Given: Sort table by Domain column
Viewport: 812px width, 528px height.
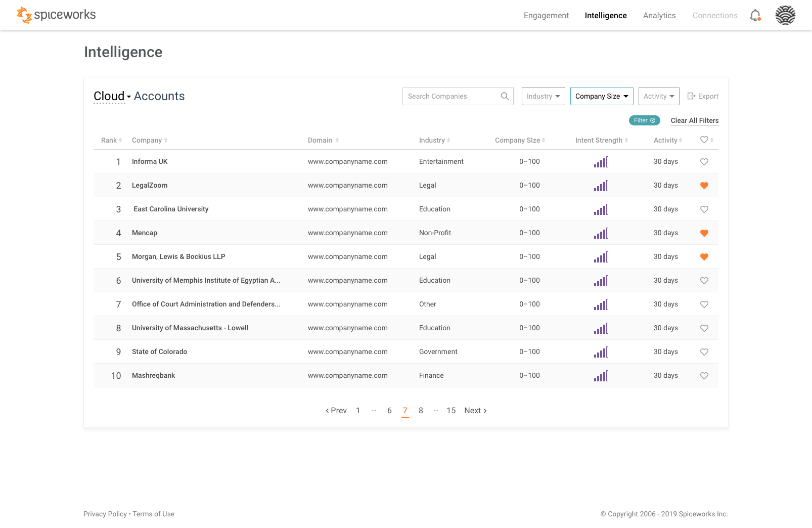Looking at the screenshot, I should tap(323, 140).
